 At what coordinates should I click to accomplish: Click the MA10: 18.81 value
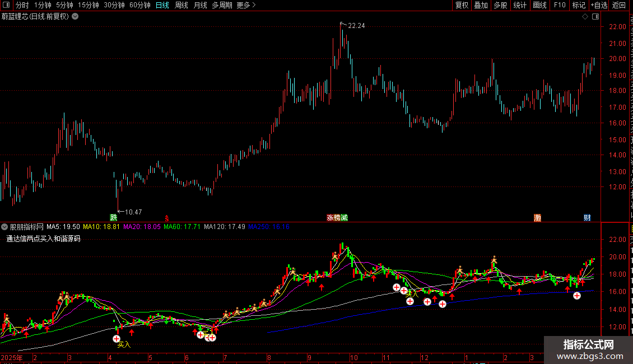101,227
